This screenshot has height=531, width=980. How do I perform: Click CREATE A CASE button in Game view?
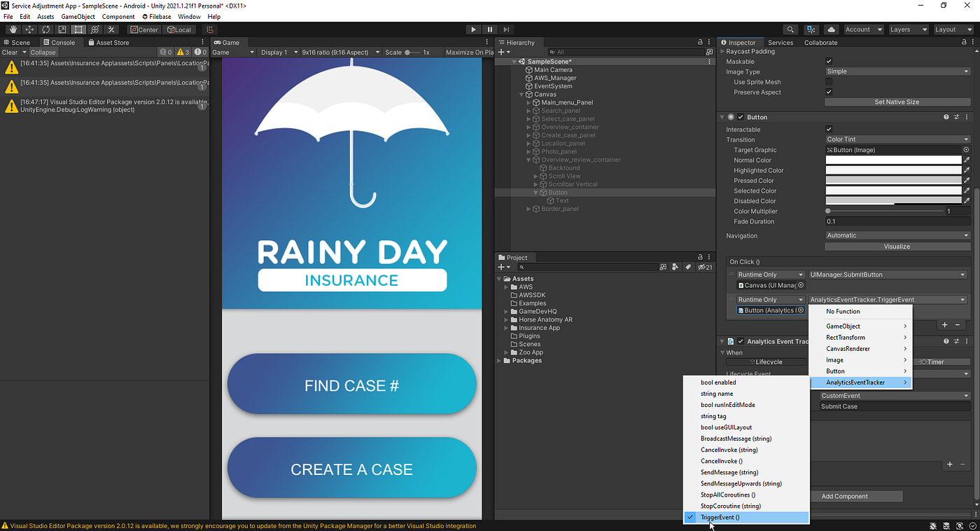351,469
